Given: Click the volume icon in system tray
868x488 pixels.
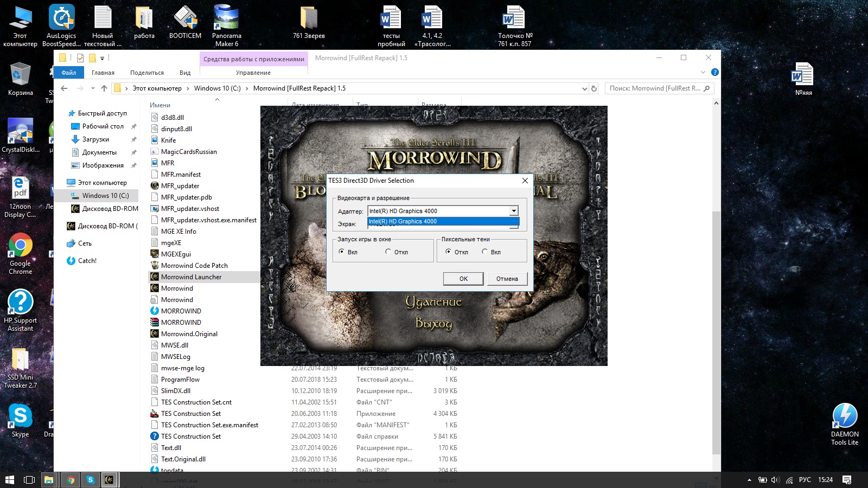Looking at the screenshot, I should click(x=775, y=480).
